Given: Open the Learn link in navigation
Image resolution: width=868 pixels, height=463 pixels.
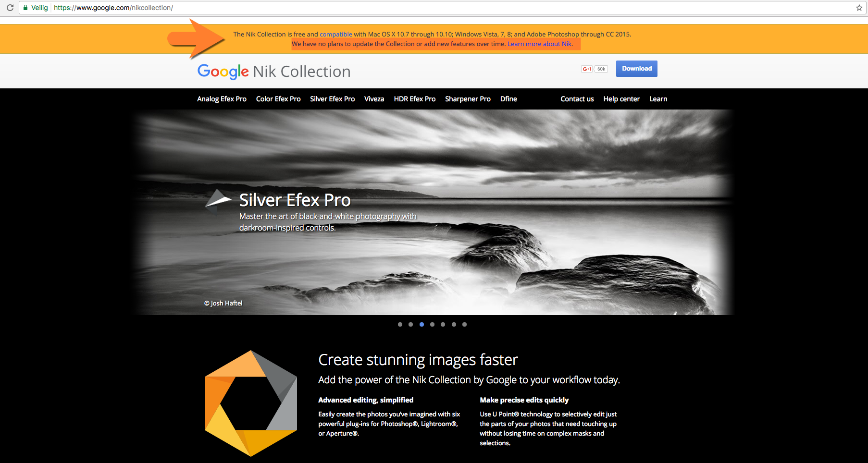Looking at the screenshot, I should [x=658, y=99].
